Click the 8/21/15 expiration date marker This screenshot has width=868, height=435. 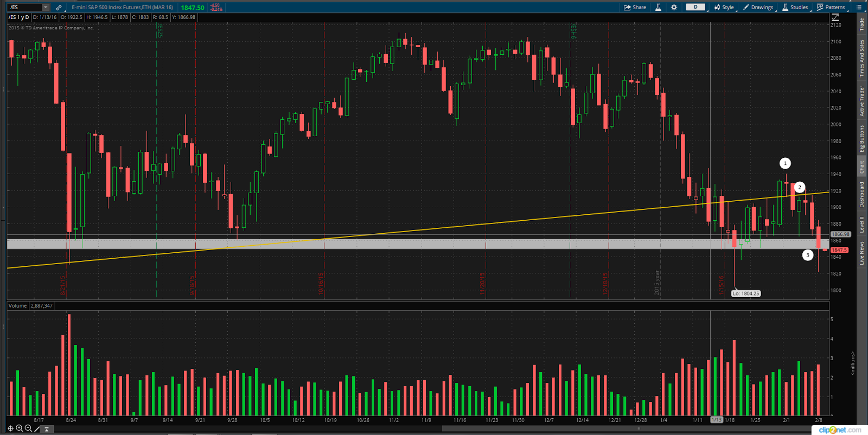pos(63,285)
